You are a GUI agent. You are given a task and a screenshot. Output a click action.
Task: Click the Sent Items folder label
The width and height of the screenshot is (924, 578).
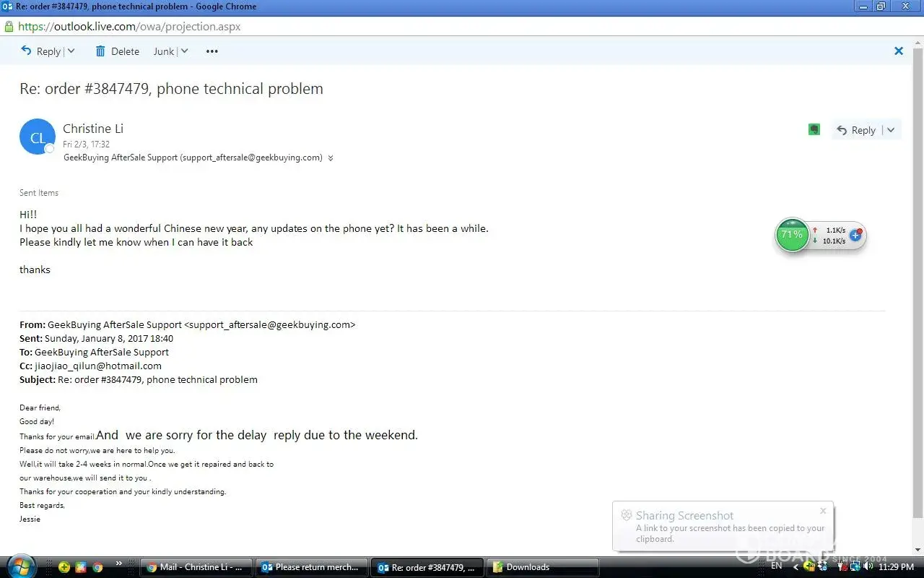tap(39, 193)
